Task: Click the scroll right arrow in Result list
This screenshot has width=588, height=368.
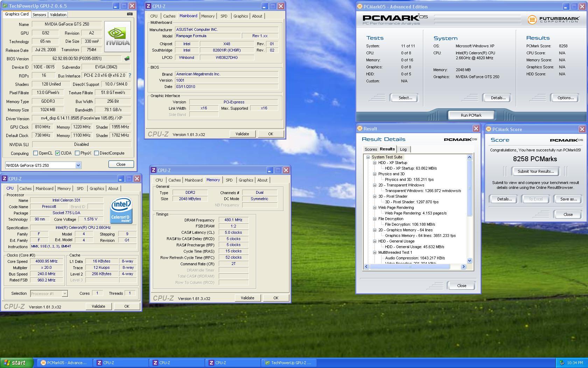Action: click(x=463, y=267)
